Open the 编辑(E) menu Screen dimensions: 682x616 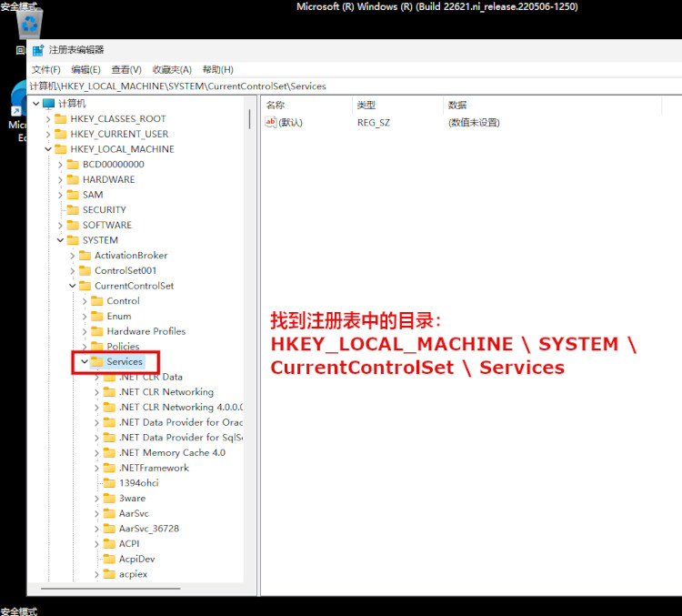tap(85, 70)
